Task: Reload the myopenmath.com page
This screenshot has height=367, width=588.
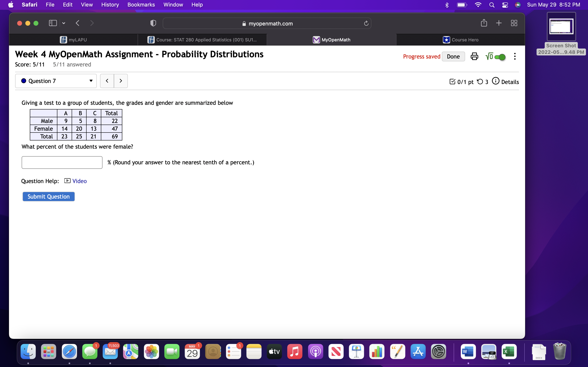Action: click(x=366, y=23)
